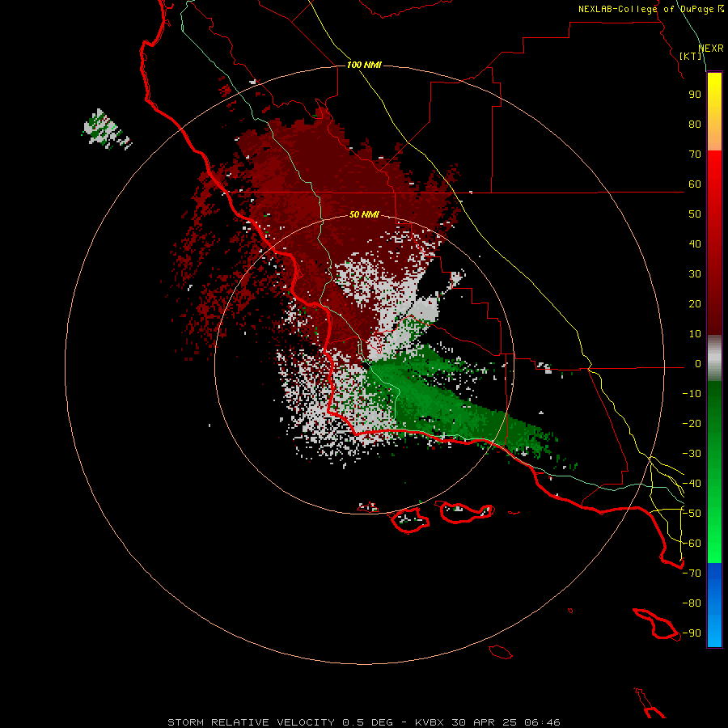The width and height of the screenshot is (728, 728).
Task: Click the -10 knot scale value
Action: click(x=692, y=394)
